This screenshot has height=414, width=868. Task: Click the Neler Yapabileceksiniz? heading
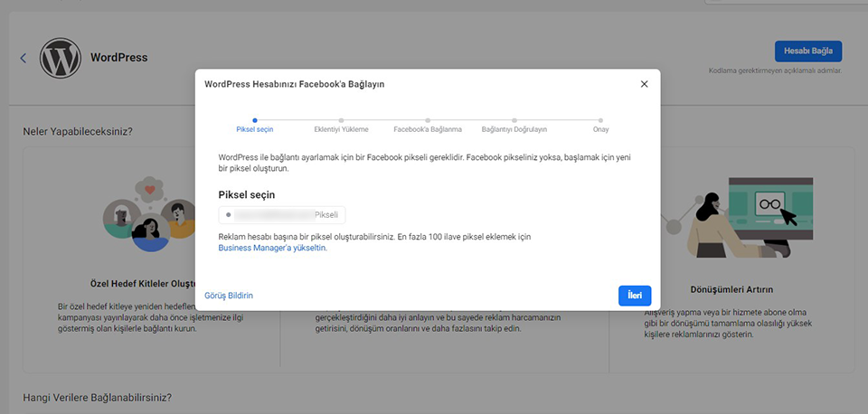tap(78, 132)
